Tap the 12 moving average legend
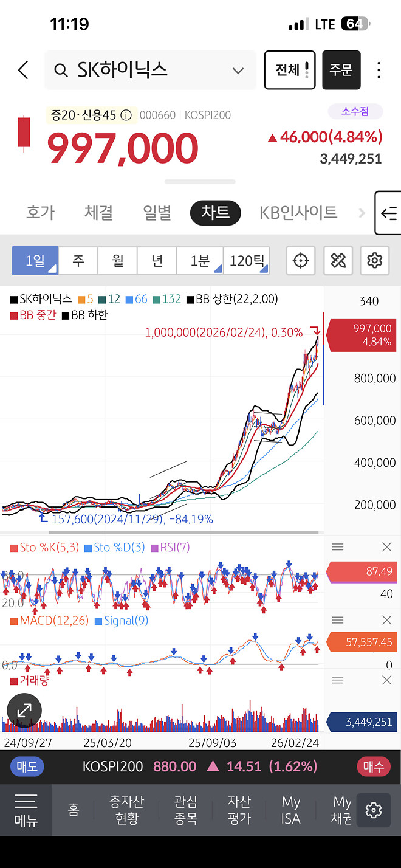This screenshot has width=401, height=868. coord(109,299)
